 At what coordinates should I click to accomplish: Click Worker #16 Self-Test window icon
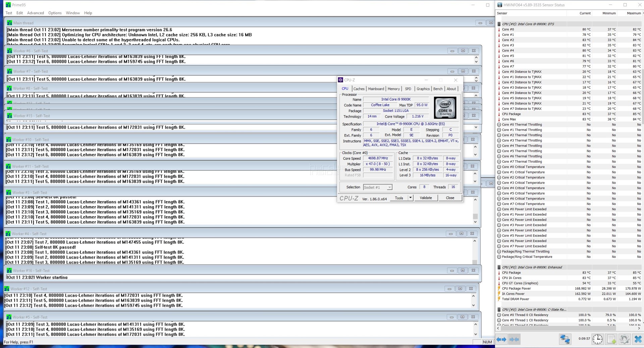(x=9, y=270)
